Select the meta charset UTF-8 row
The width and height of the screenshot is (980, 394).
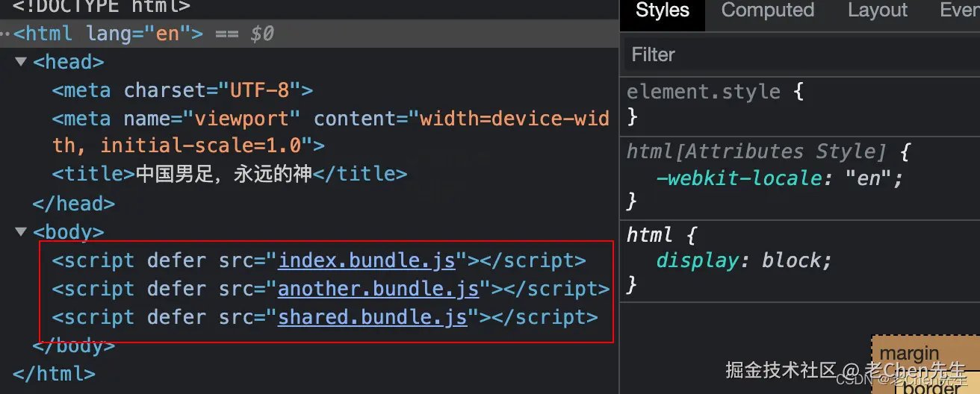182,90
